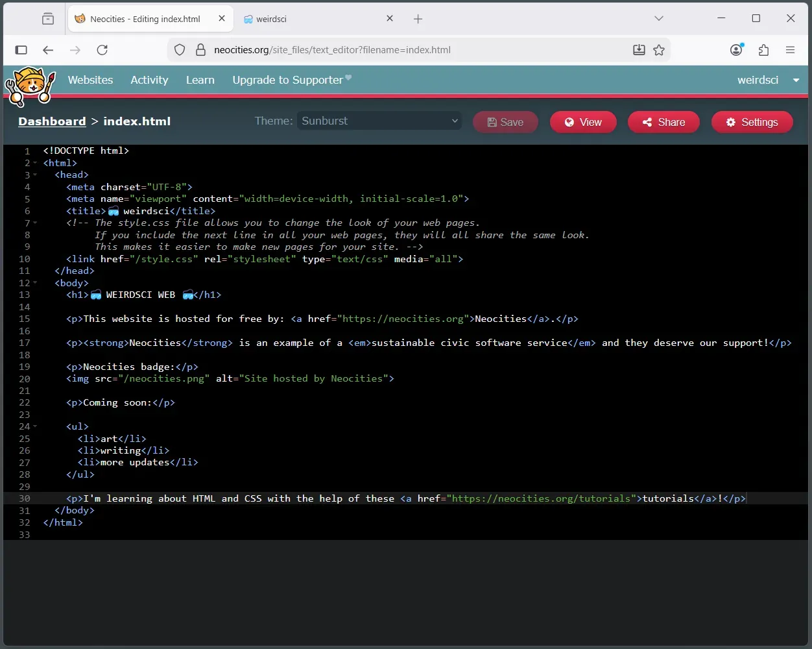Click the 'sustainable civic software service' text
The height and width of the screenshot is (649, 812).
click(x=470, y=343)
